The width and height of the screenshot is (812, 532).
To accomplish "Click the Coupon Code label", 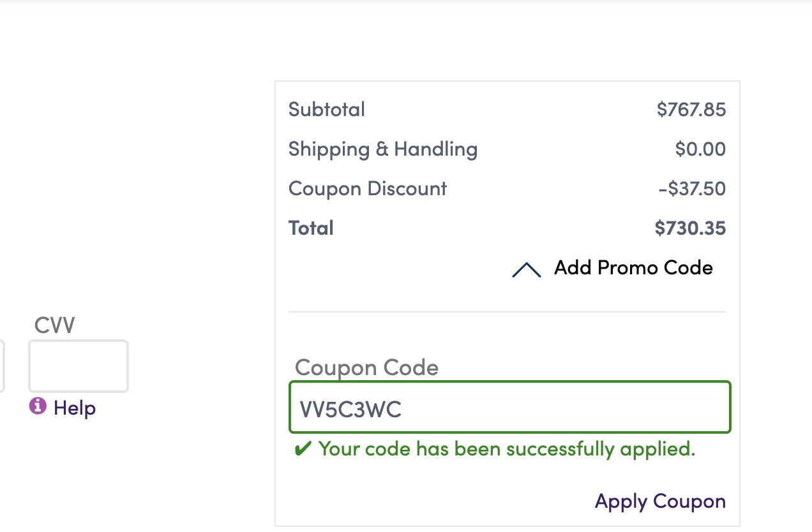I will pos(366,368).
